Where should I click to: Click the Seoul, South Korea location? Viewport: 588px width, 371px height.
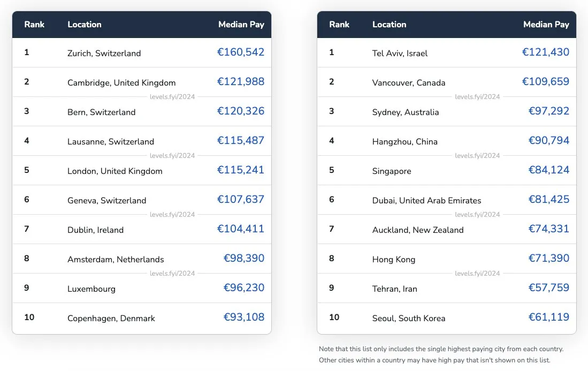409,318
